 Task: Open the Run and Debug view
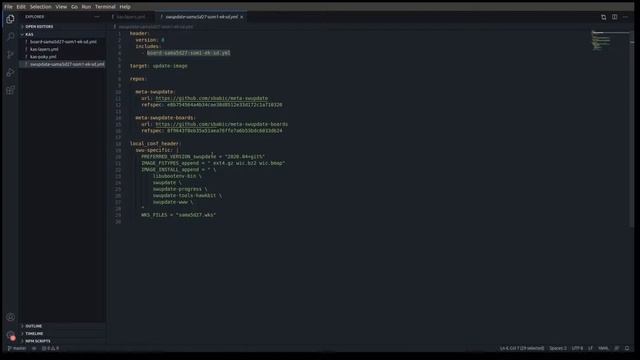pyautogui.click(x=10, y=73)
